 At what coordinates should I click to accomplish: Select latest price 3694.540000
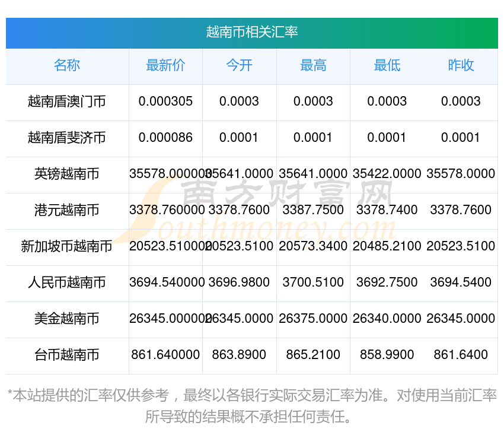tap(167, 282)
